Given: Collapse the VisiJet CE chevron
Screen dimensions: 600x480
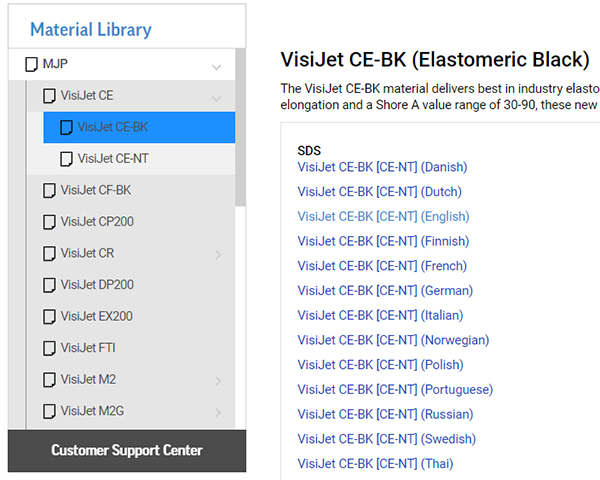Looking at the screenshot, I should (x=217, y=98).
